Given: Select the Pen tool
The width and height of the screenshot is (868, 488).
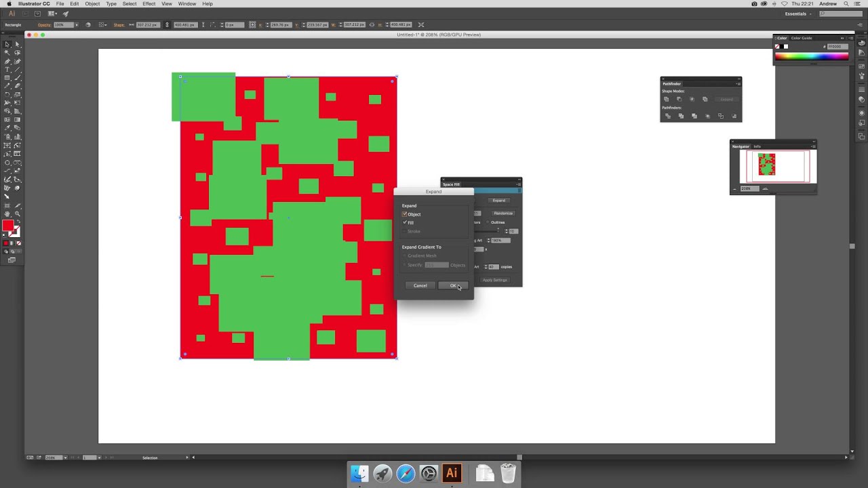Looking at the screenshot, I should (x=7, y=61).
